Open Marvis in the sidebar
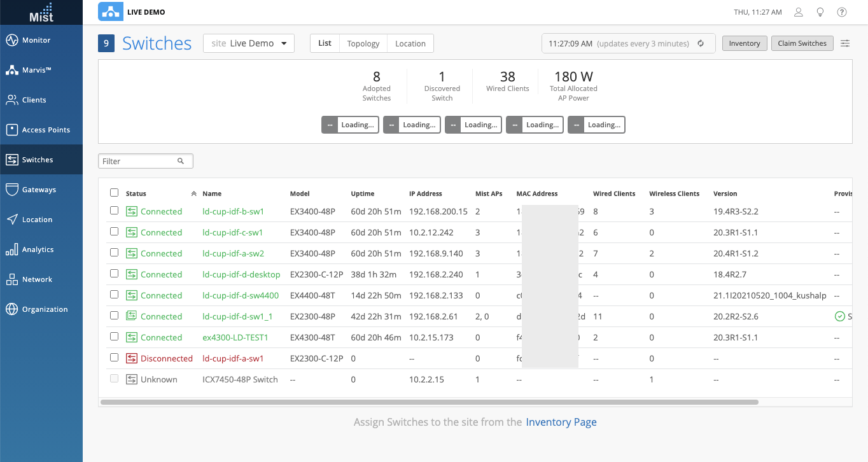Viewport: 868px width, 462px height. [12, 70]
